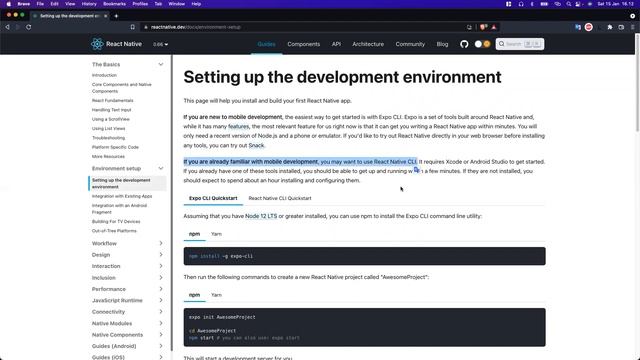Reload the page with refresh icon

[x=29, y=27]
